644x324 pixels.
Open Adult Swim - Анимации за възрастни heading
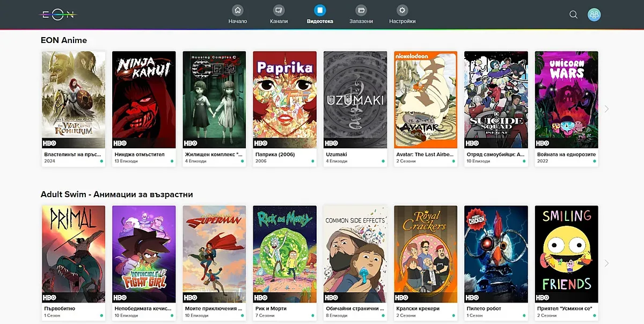(x=116, y=195)
